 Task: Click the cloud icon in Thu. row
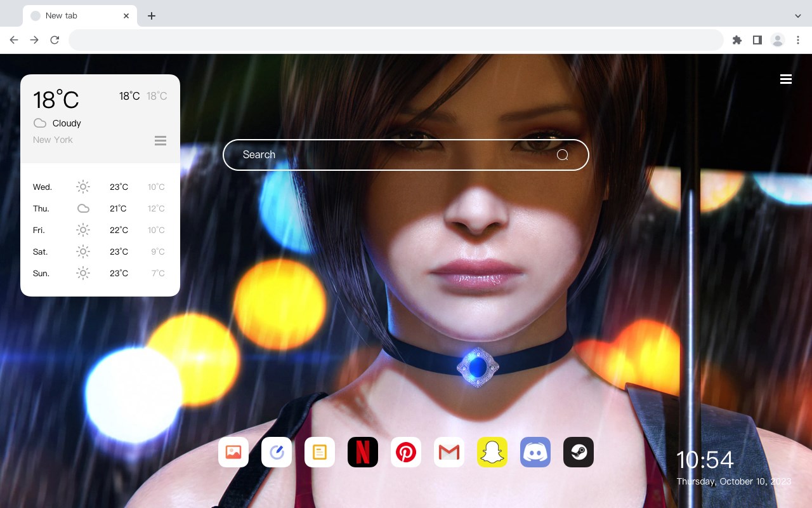click(83, 208)
